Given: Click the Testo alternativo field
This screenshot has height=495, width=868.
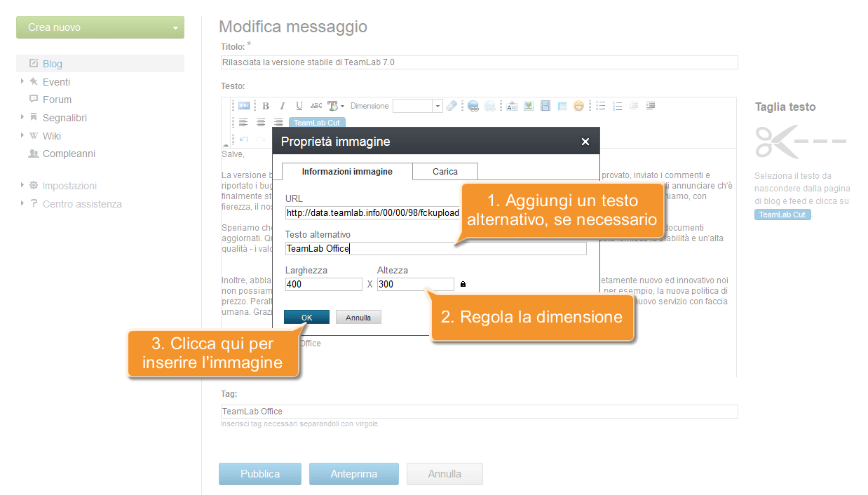Looking at the screenshot, I should [435, 248].
